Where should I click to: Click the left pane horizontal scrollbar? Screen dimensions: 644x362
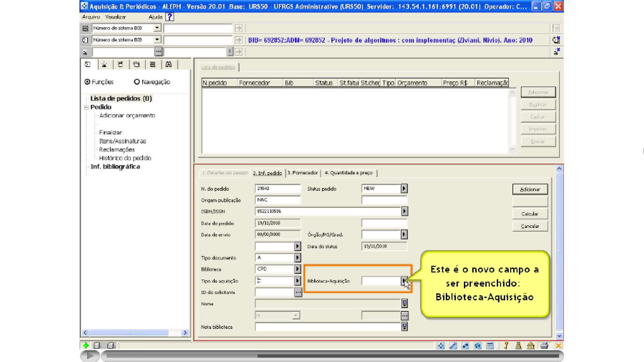(135, 333)
